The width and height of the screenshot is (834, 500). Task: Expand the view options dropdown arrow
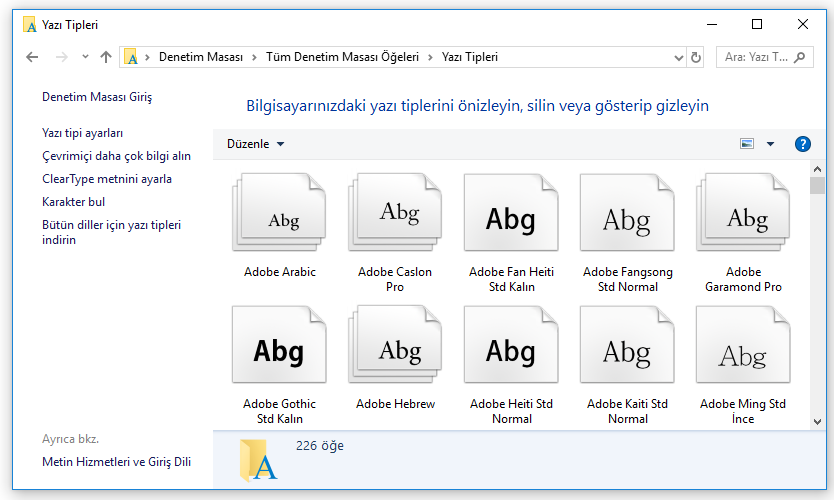click(x=770, y=144)
